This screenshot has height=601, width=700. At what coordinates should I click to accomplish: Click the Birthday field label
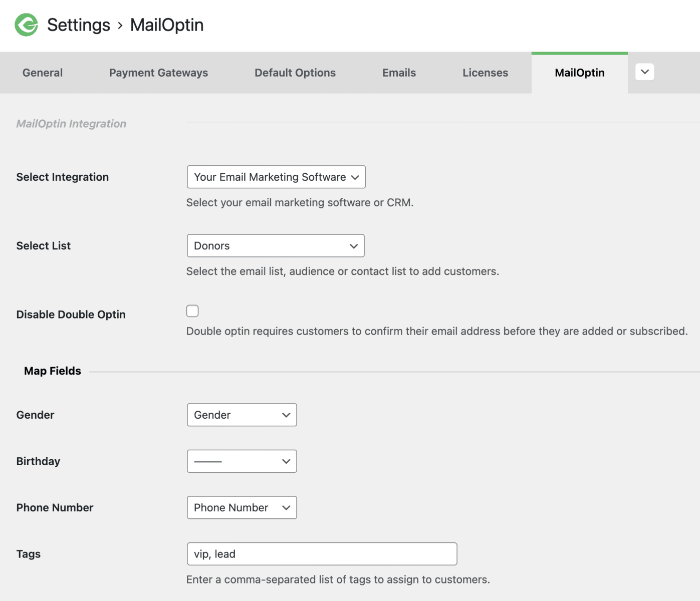[x=38, y=461]
